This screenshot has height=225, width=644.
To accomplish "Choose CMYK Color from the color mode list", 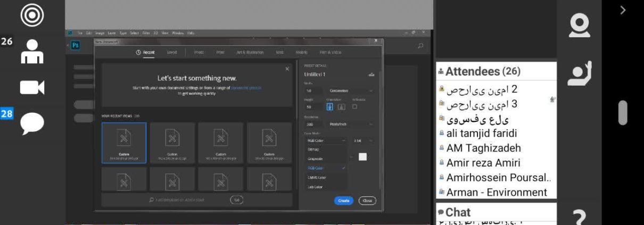I will click(317, 178).
